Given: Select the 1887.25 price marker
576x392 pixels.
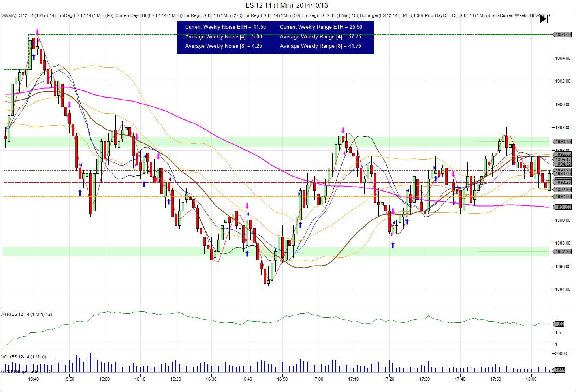Looking at the screenshot, I should click(x=563, y=251).
